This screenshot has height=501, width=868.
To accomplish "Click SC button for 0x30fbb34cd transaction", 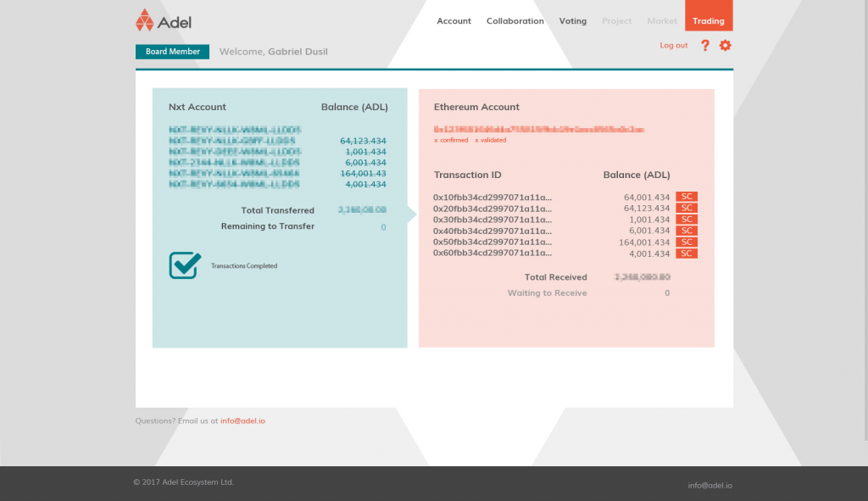I will (687, 220).
